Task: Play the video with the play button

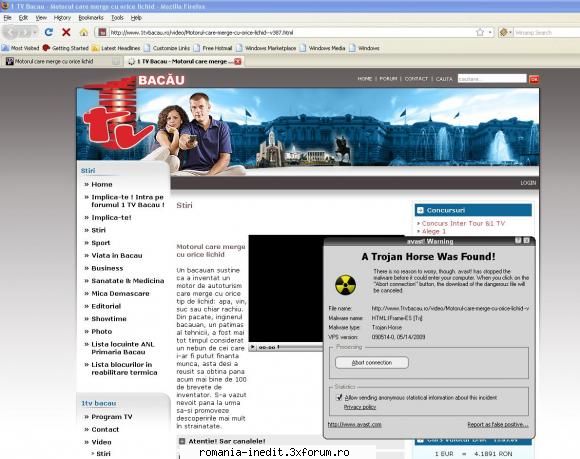Action: (x=253, y=347)
